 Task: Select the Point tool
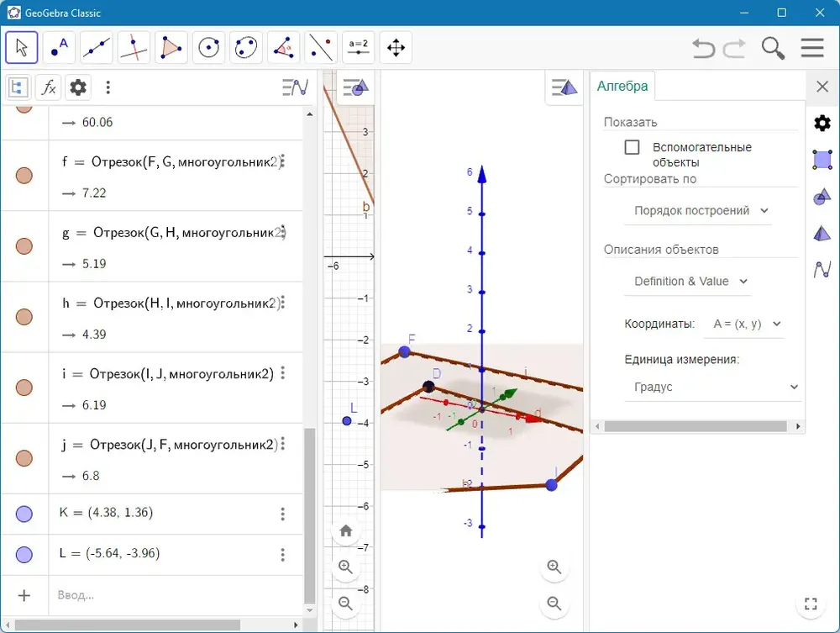tap(59, 47)
